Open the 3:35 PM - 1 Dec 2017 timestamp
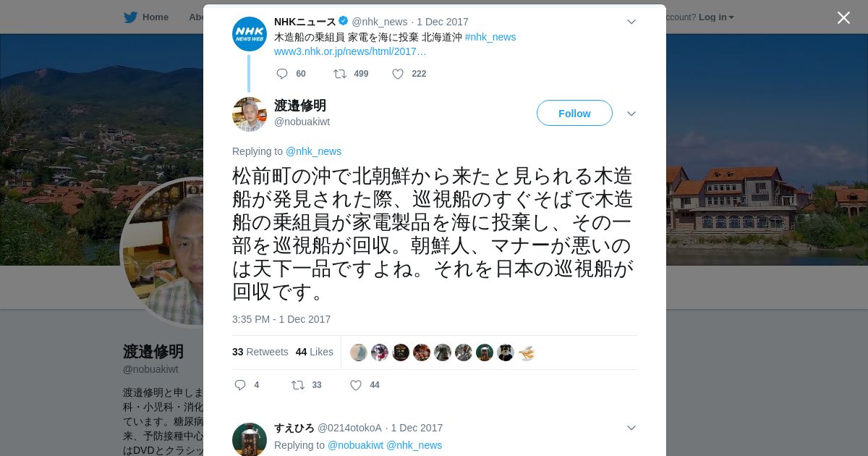Screen dimensions: 868x456 point(281,319)
